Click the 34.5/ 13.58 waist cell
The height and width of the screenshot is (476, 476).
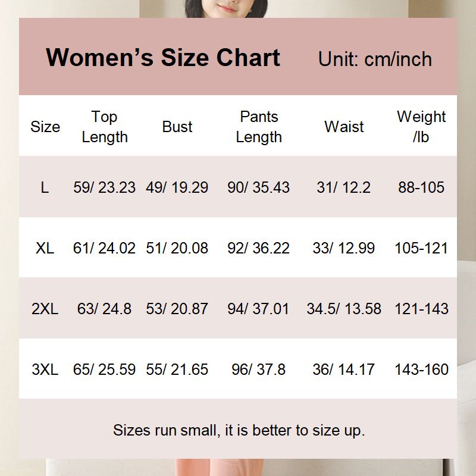[x=344, y=309]
